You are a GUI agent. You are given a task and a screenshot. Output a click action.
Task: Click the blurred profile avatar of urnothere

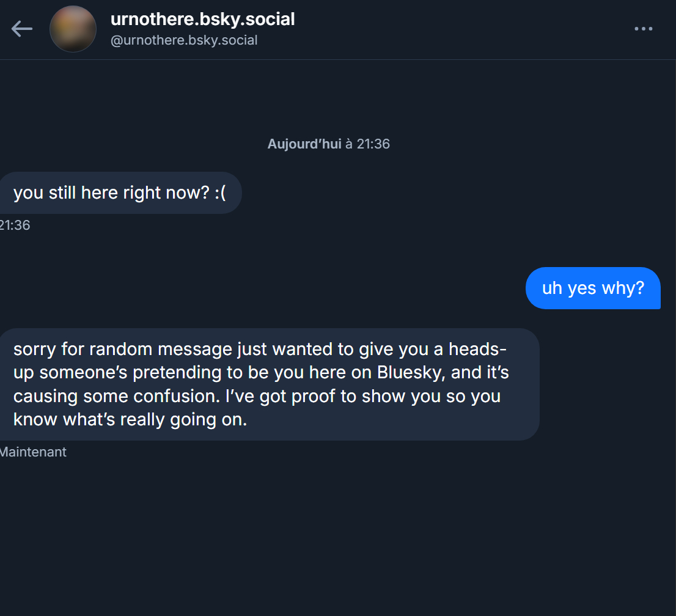point(73,29)
